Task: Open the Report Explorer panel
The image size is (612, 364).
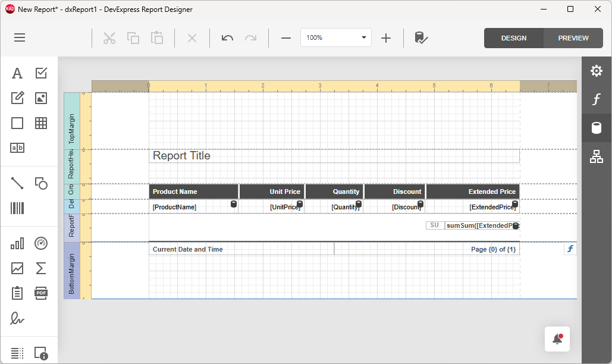Action: tap(597, 156)
